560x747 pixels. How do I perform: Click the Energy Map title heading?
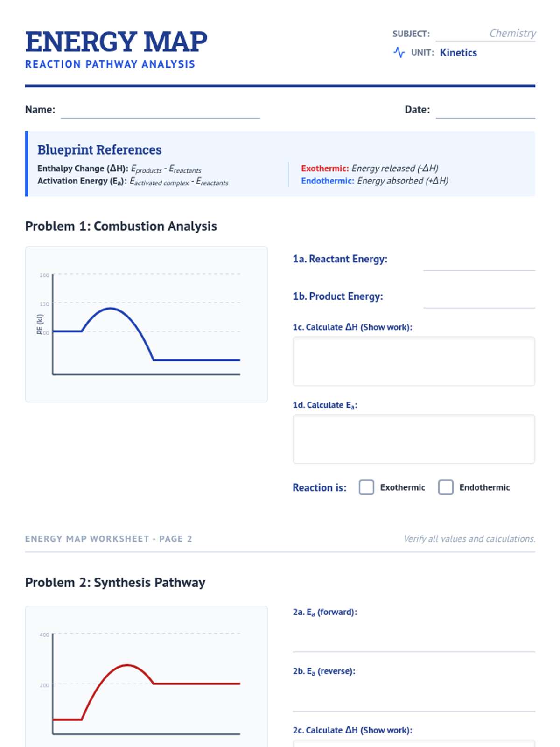point(116,42)
